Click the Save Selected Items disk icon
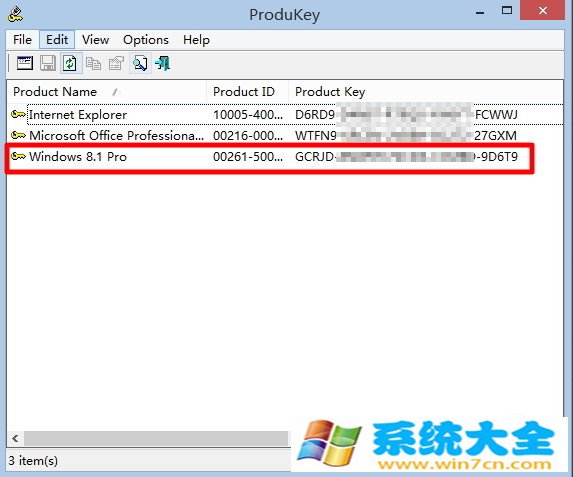573x477 pixels. pos(48,63)
